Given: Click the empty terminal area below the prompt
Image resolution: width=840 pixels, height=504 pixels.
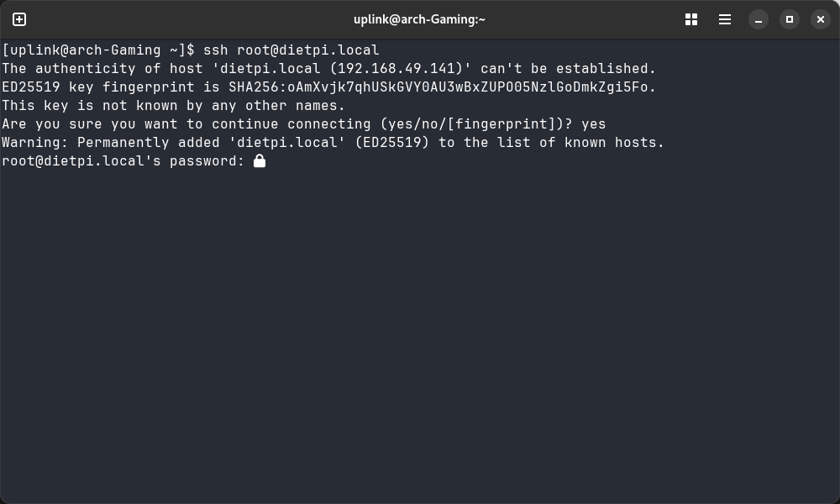Looking at the screenshot, I should (x=420, y=336).
